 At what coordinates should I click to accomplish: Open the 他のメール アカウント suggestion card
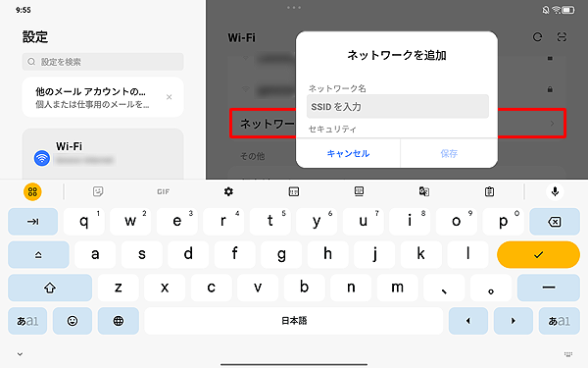click(x=103, y=97)
